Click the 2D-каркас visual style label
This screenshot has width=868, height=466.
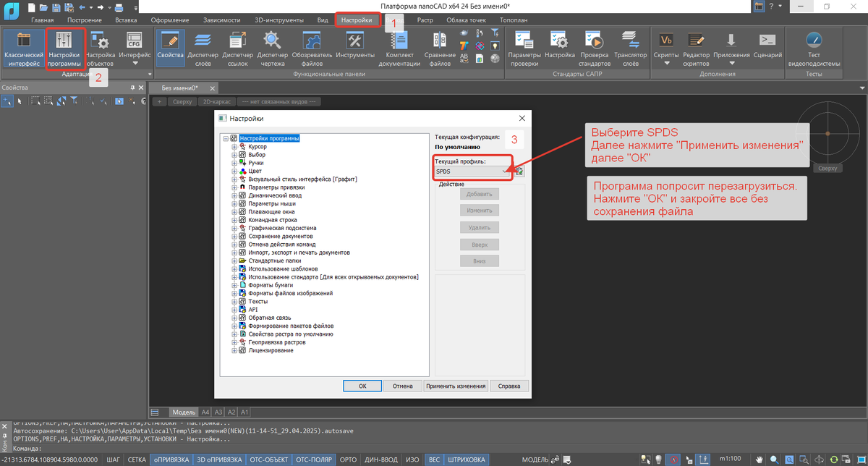(x=216, y=101)
